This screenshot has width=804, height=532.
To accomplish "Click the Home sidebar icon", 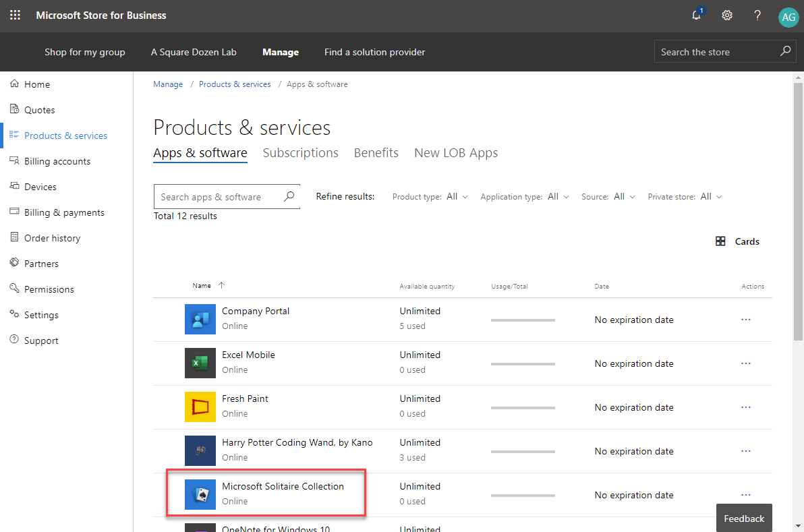I will 14,84.
